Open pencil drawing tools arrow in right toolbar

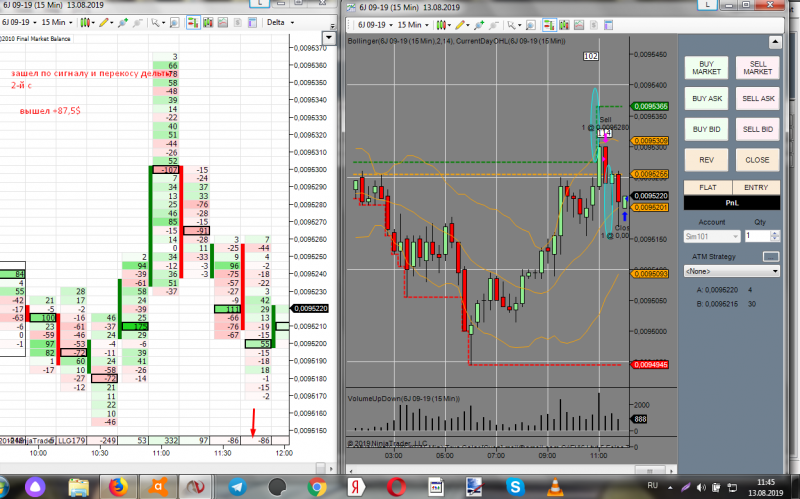[468, 26]
